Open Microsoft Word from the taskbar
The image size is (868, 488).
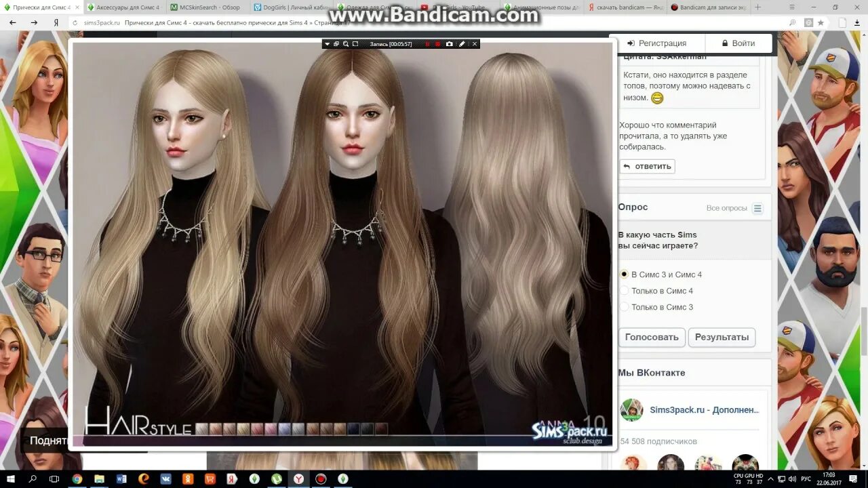tap(121, 479)
